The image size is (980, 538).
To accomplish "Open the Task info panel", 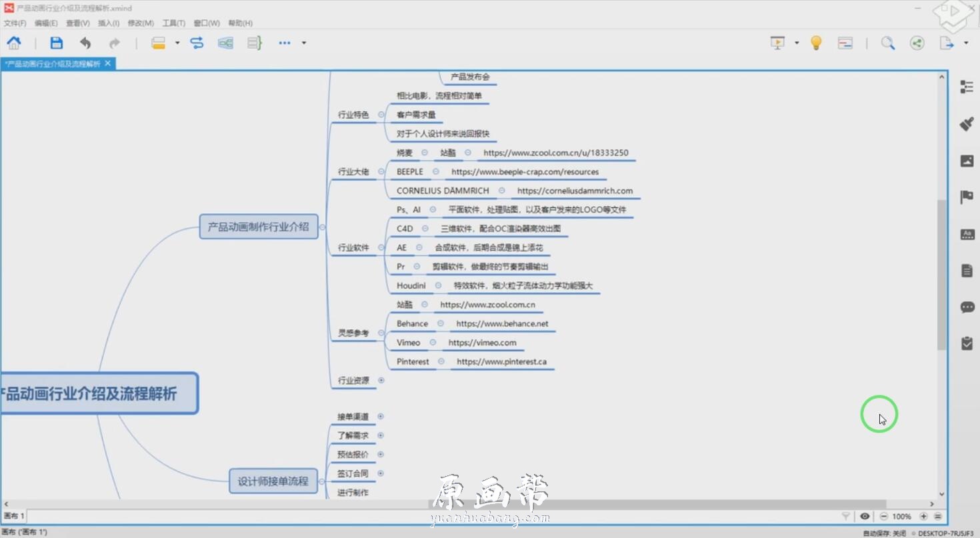I will (x=967, y=343).
